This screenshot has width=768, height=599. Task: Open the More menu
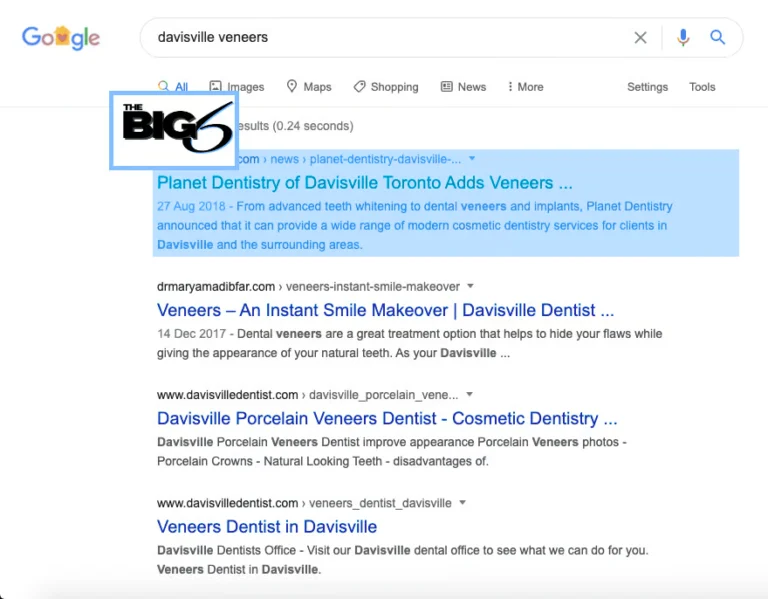click(x=526, y=87)
